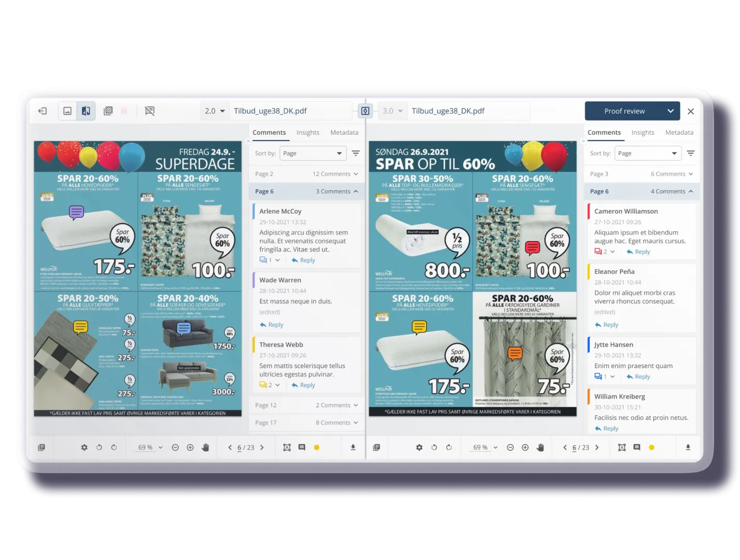740x560 pixels.
Task: Open the version 2.0 dropdown
Action: pyautogui.click(x=215, y=111)
